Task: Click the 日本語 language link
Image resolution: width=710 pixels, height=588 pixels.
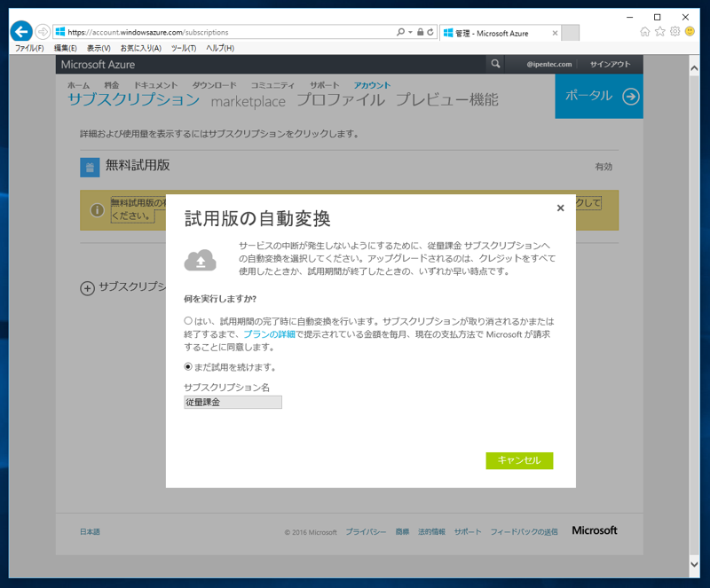Action: point(91,531)
